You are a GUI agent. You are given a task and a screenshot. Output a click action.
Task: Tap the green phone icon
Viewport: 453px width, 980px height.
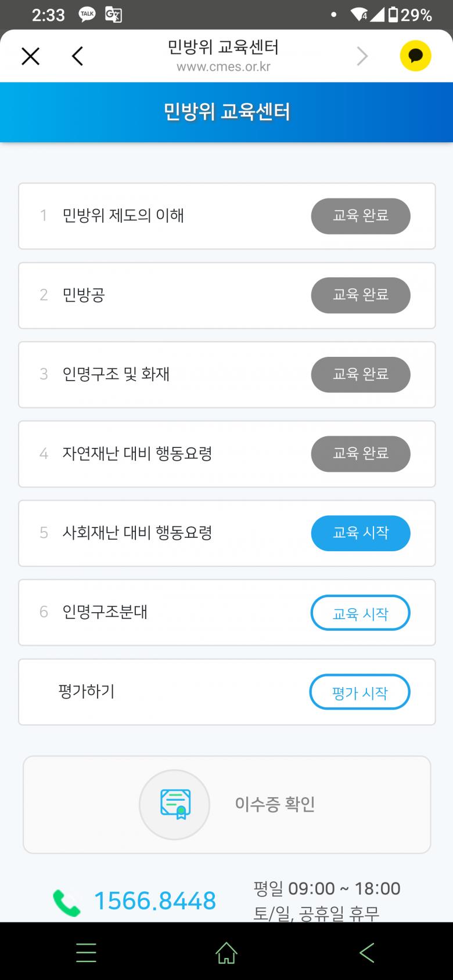(x=67, y=902)
